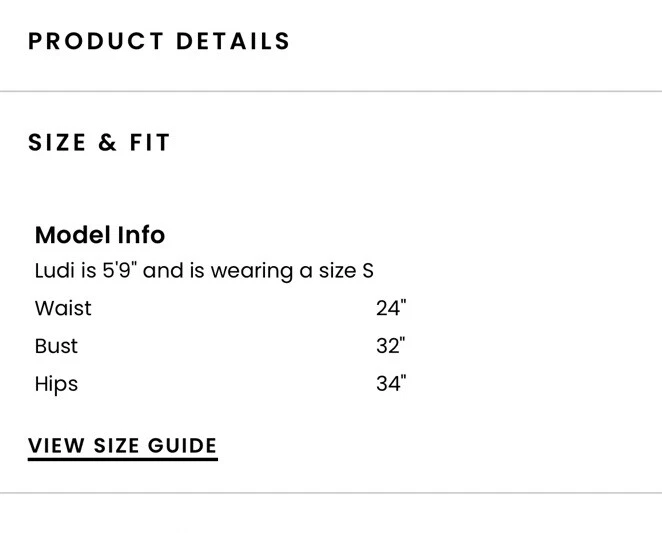662x533 pixels.
Task: Click the 24" waist value
Action: 391,308
